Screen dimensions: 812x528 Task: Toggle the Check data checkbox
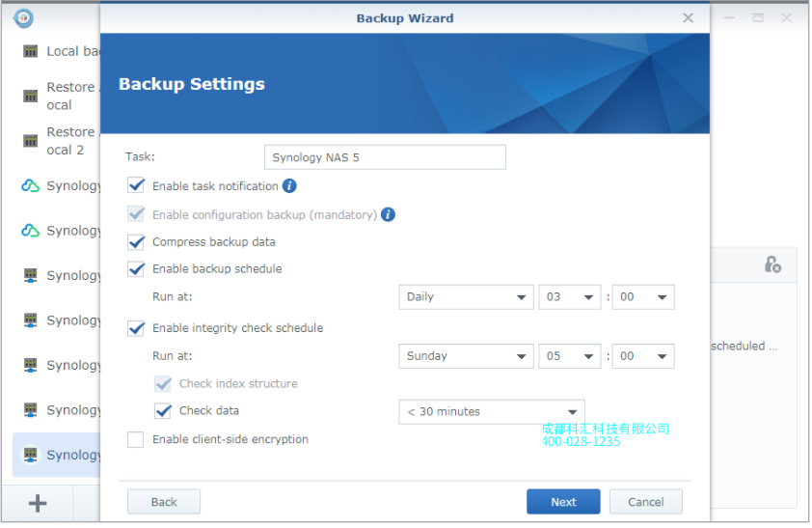(x=163, y=411)
